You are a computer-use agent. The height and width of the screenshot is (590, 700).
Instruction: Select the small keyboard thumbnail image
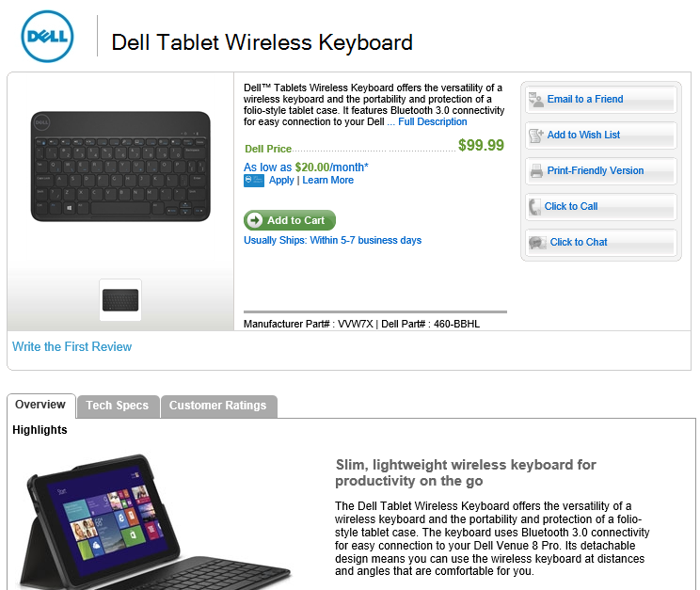[120, 299]
